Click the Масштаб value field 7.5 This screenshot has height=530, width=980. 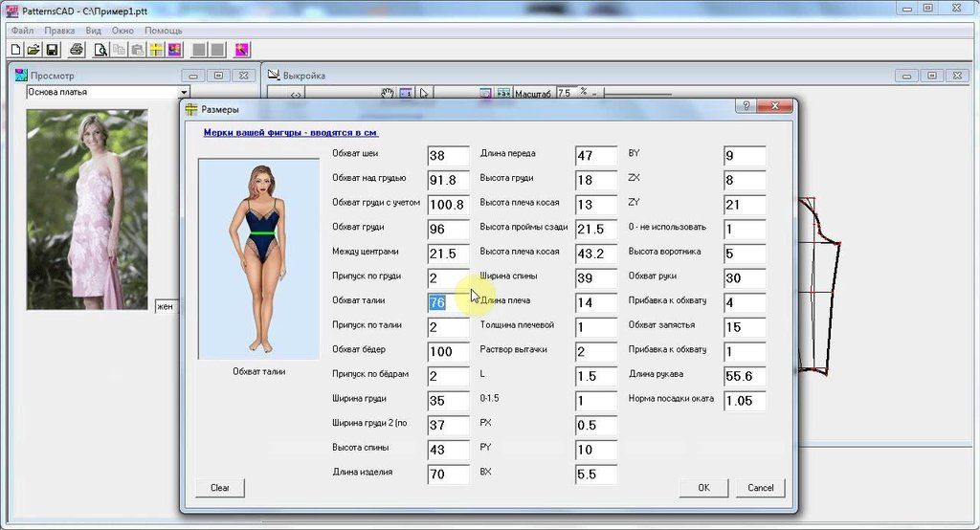(x=566, y=93)
